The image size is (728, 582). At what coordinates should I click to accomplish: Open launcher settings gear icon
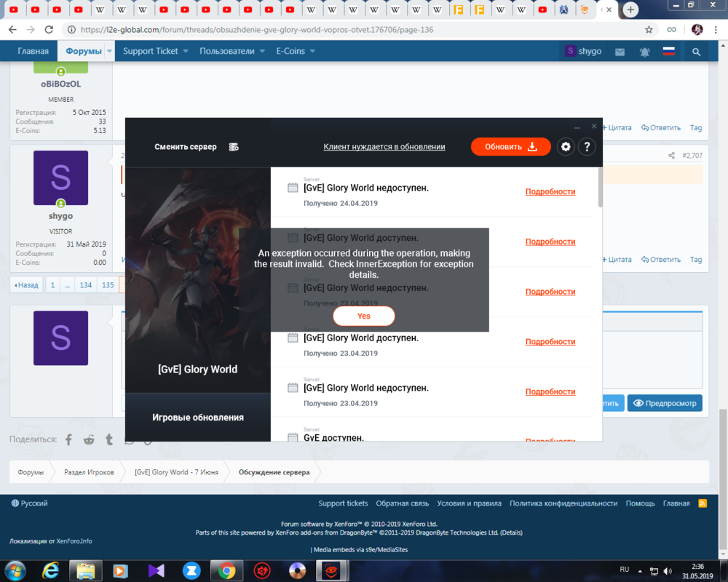click(566, 147)
